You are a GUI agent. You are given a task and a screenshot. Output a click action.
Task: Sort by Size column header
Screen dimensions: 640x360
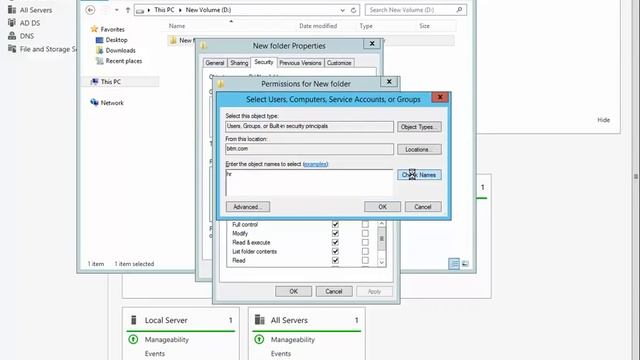424,26
